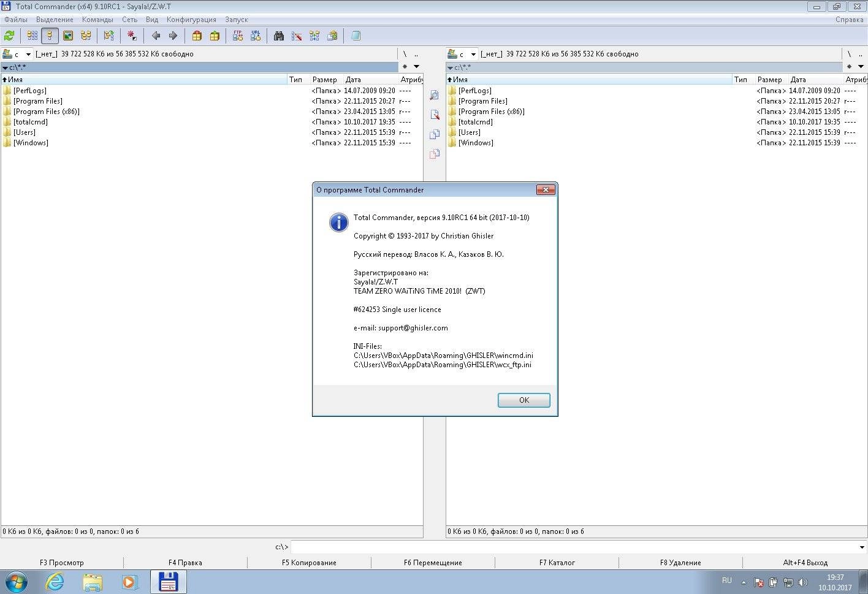The width and height of the screenshot is (868, 594).
Task: Open right panel directory history arrow
Action: click(x=861, y=67)
